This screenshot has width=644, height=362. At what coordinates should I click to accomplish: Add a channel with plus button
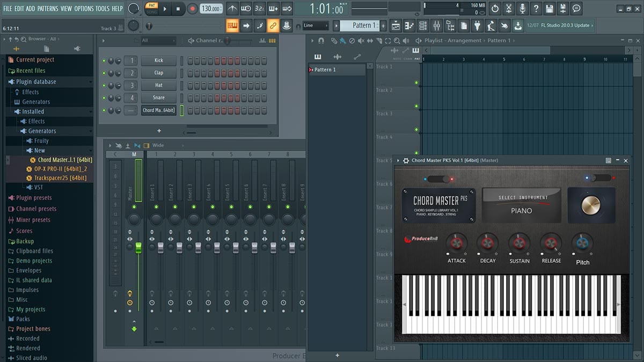coord(159,130)
